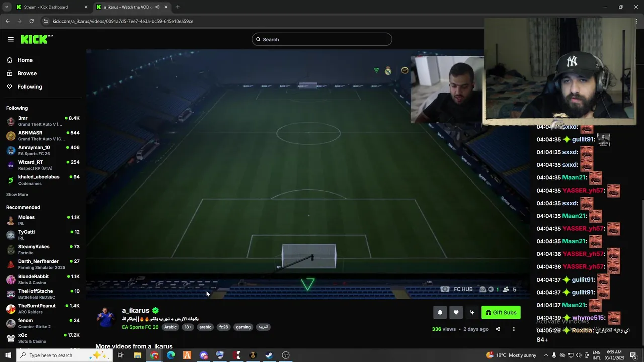Mute the audio on the a_ikarus tab
644x362 pixels.
(157, 7)
